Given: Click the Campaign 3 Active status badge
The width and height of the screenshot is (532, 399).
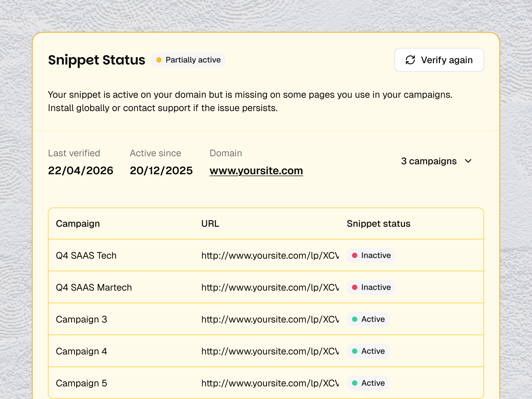Looking at the screenshot, I should (368, 319).
